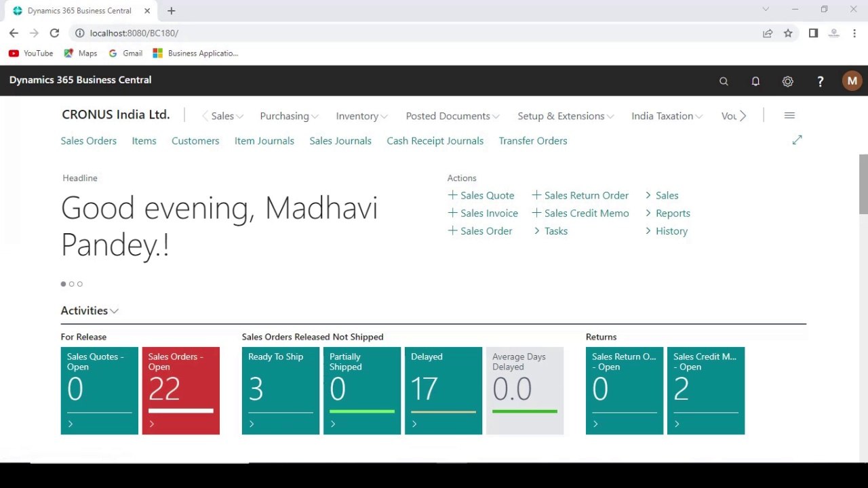Screen dimensions: 868x488
Task: Show the first headline dot
Action: coord(64,284)
